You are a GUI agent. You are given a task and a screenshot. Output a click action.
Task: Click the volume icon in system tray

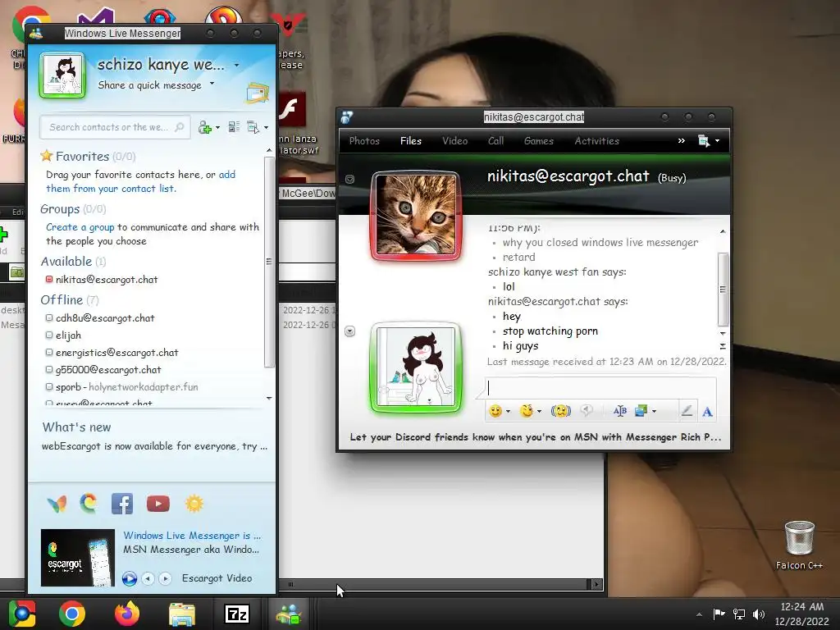pyautogui.click(x=759, y=614)
